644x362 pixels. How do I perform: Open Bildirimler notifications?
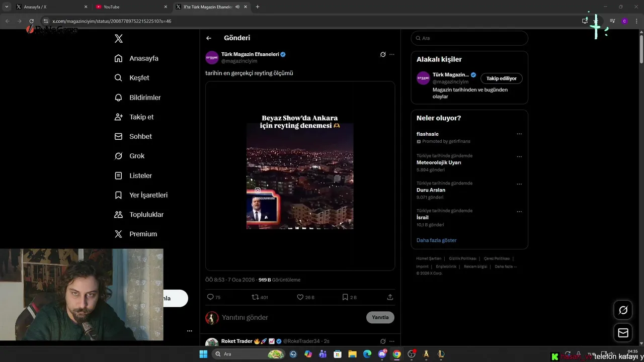(137, 98)
